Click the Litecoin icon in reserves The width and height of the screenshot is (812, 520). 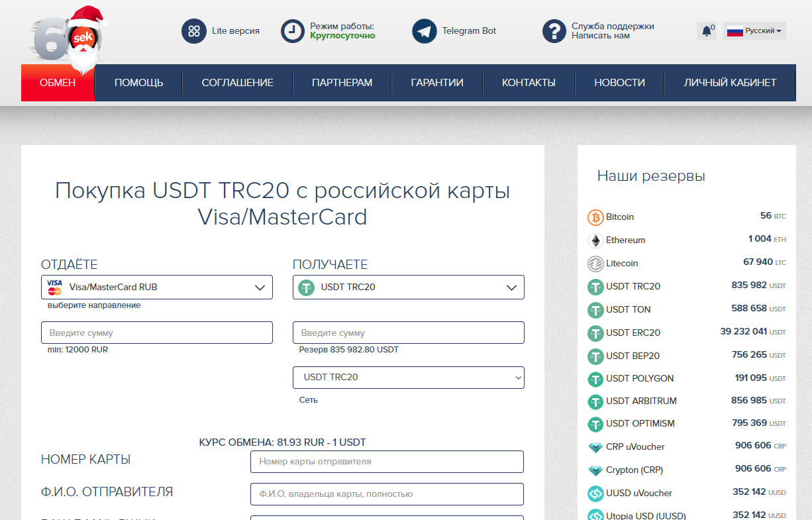tap(595, 264)
